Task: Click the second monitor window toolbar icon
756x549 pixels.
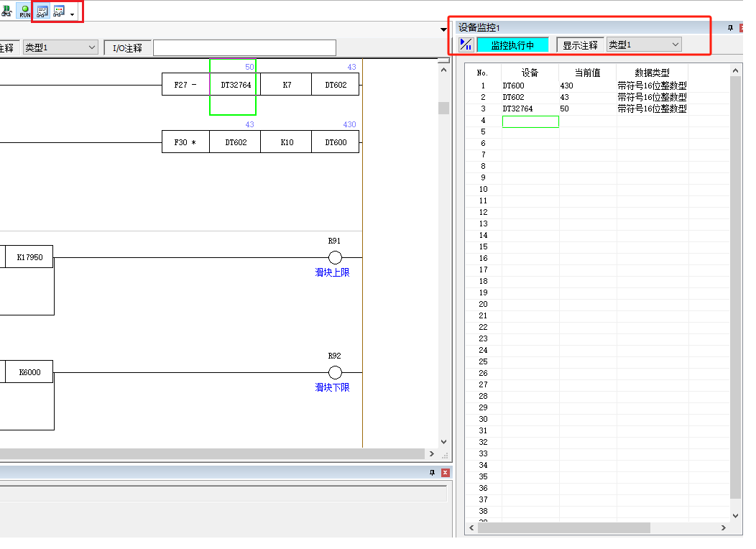Action: tap(59, 11)
